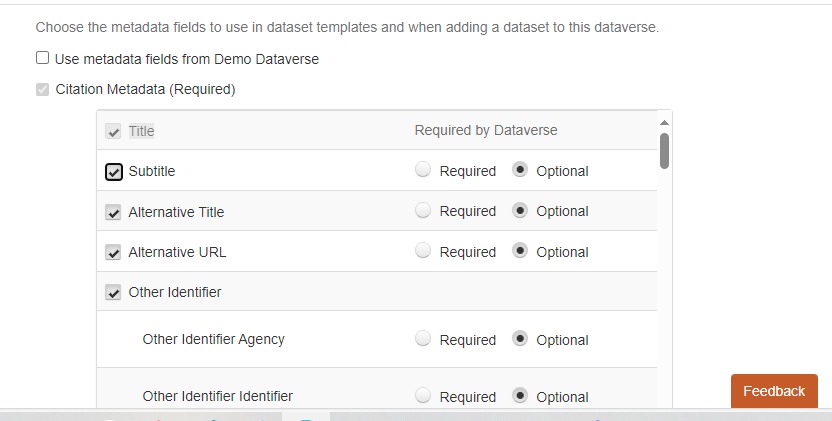Image resolution: width=832 pixels, height=421 pixels.
Task: Uncheck the Subtitle field checkbox
Action: click(x=114, y=172)
